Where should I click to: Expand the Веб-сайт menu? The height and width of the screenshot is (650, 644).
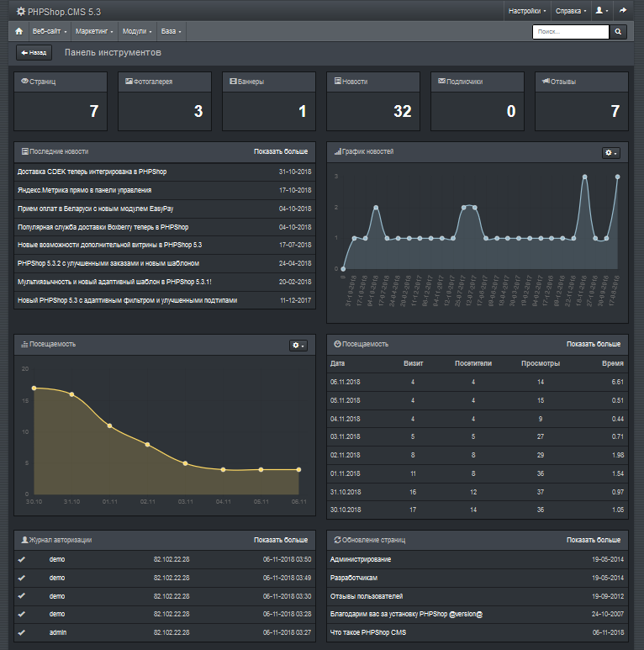tap(50, 31)
